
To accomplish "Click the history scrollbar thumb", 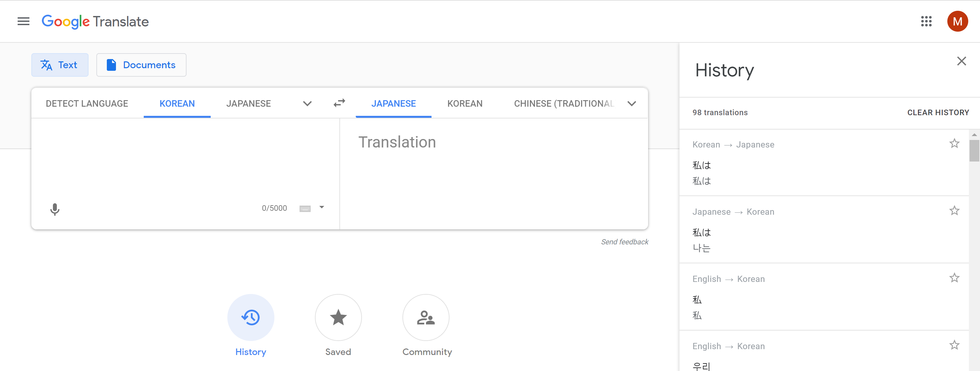I will click(x=974, y=151).
